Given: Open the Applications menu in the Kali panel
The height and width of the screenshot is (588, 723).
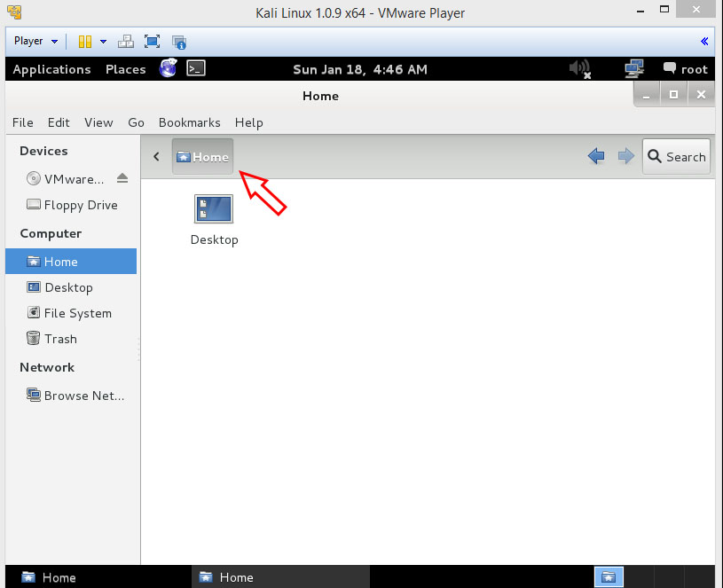Looking at the screenshot, I should click(51, 69).
